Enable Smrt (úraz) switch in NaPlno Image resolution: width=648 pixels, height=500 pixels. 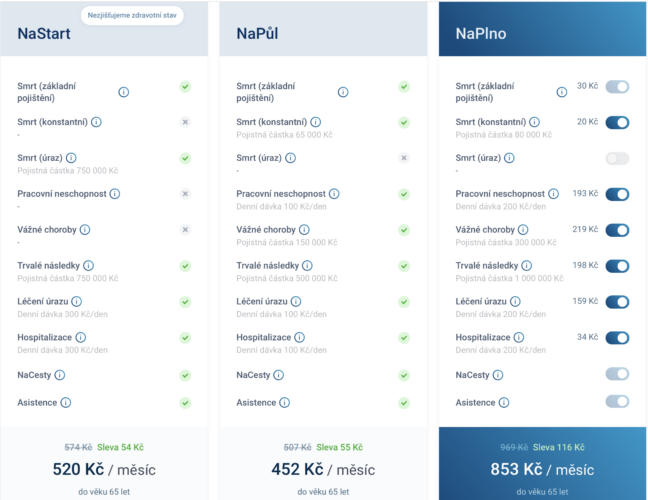click(x=617, y=158)
